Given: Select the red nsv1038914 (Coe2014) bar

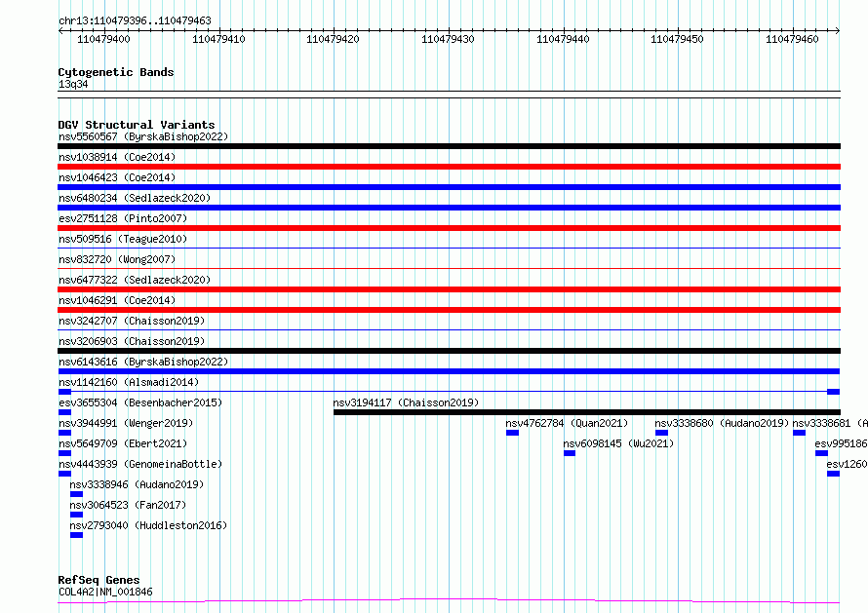Looking at the screenshot, I should (449, 167).
